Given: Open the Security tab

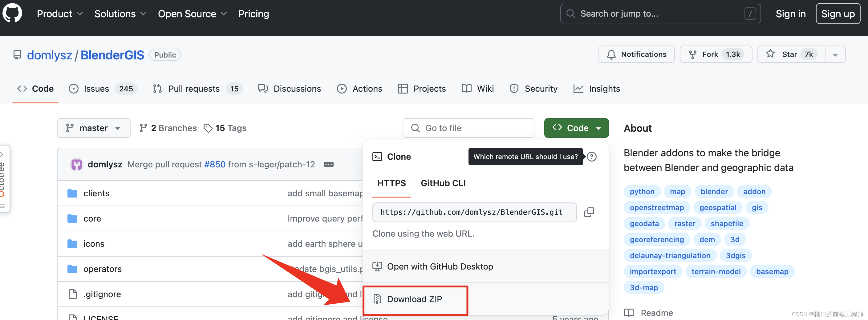Looking at the screenshot, I should pos(533,89).
